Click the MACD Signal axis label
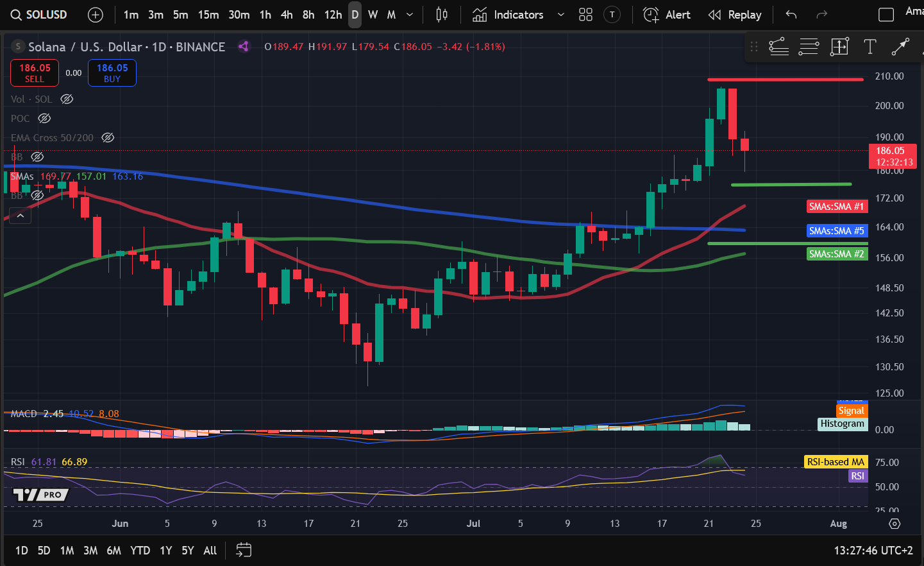 (852, 410)
